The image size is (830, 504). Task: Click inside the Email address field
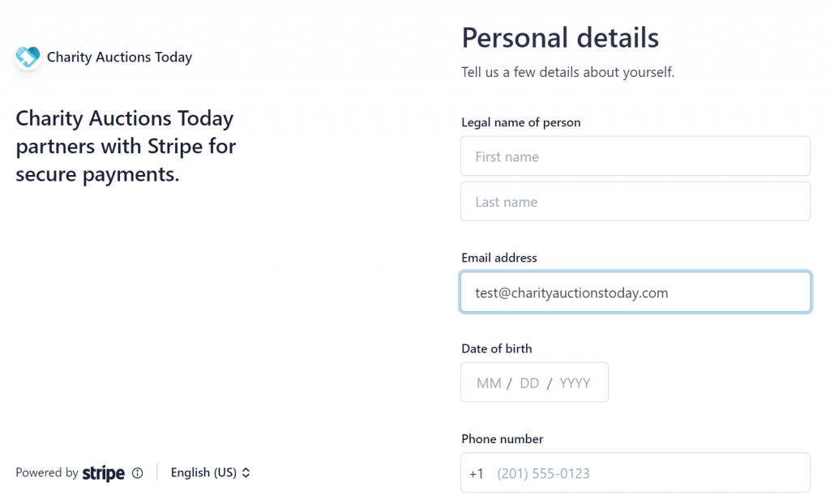635,293
